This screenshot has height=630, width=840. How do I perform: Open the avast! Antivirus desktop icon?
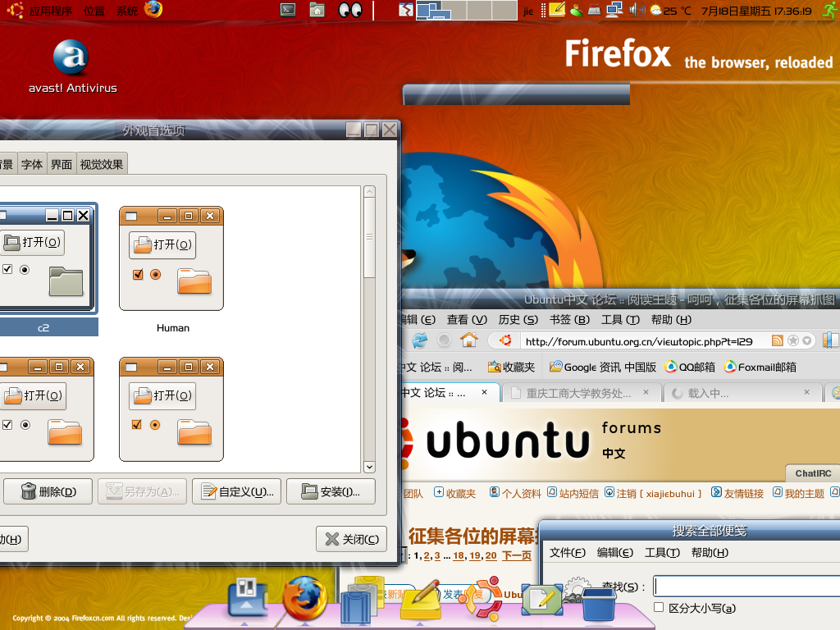point(72,67)
